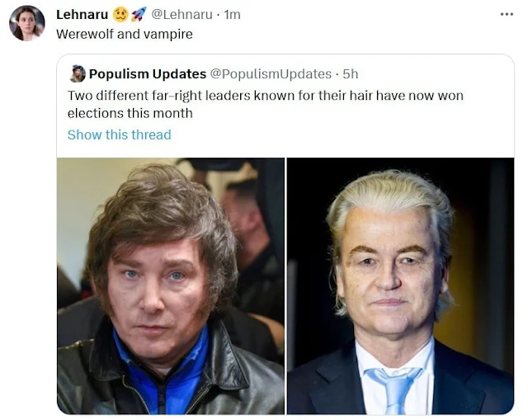This screenshot has width=528, height=420.
Task: Click the melting face emoji next to Lehnaru
Action: click(120, 15)
